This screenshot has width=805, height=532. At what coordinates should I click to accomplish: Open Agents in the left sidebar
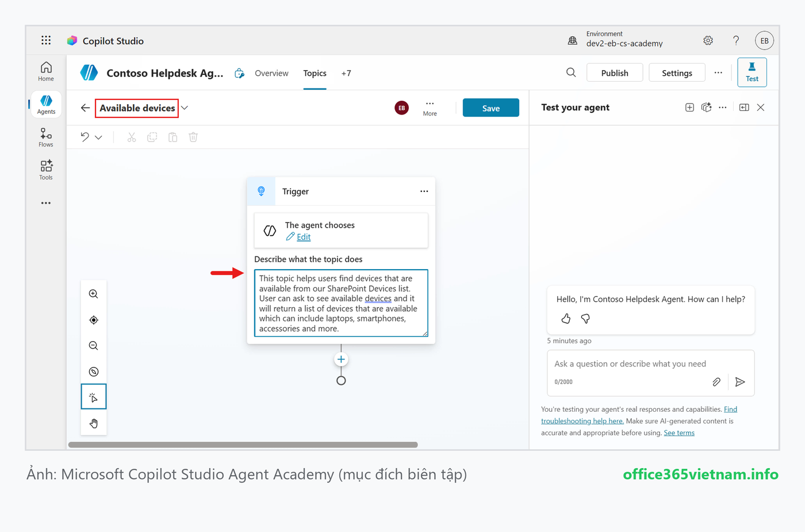click(x=46, y=105)
